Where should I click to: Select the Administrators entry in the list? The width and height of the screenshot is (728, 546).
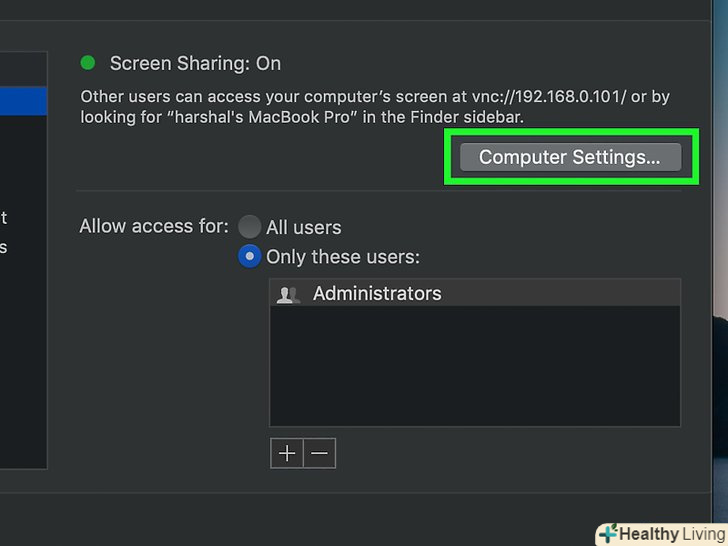[377, 294]
